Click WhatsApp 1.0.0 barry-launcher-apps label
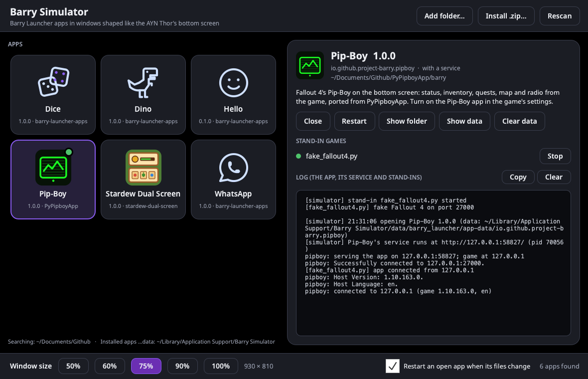This screenshot has width=588, height=379. pos(233,206)
